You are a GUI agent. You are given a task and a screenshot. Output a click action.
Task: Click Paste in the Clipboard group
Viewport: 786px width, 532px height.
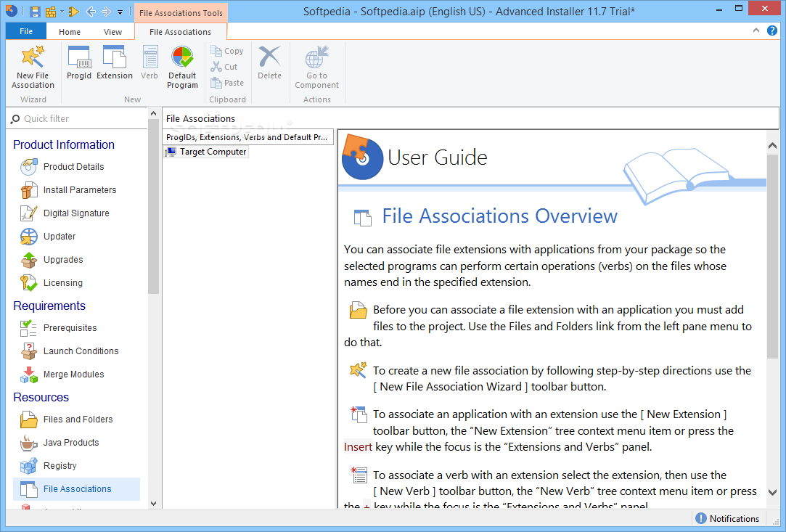tap(228, 83)
